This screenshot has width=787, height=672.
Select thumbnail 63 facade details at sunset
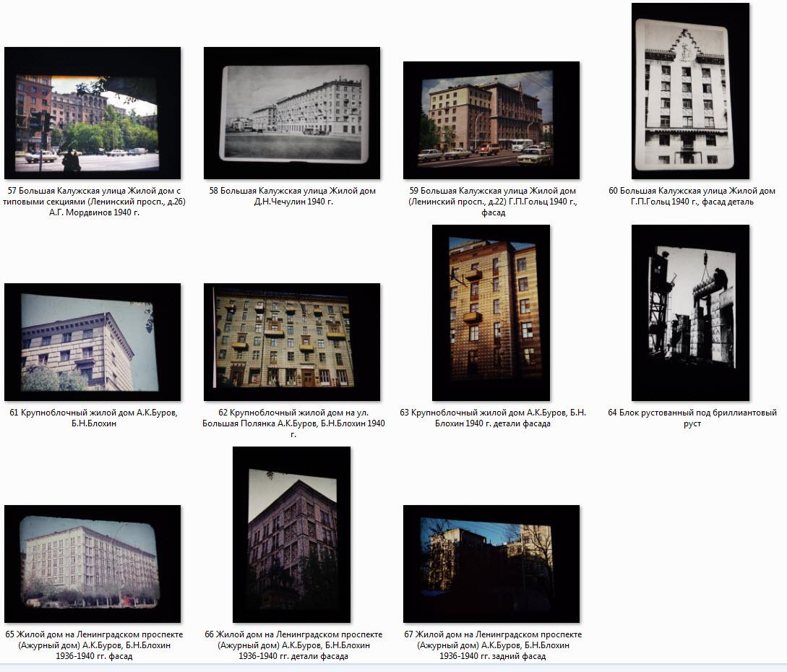(491, 313)
